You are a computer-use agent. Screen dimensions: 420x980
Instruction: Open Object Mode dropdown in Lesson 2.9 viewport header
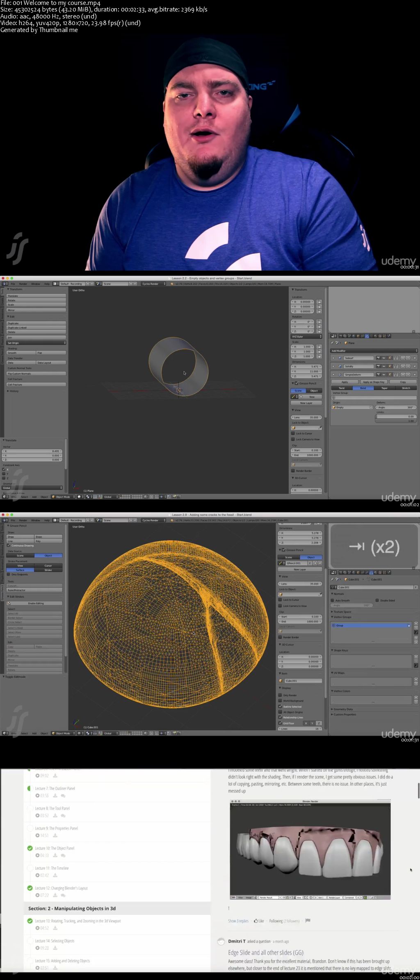(63, 733)
